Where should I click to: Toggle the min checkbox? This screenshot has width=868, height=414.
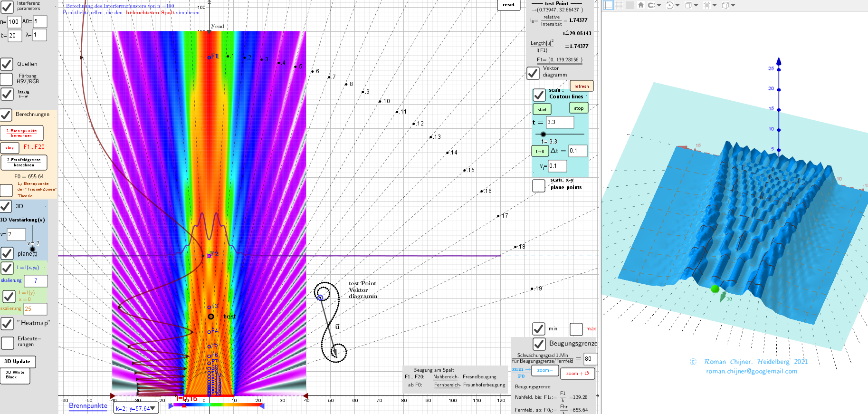538,328
